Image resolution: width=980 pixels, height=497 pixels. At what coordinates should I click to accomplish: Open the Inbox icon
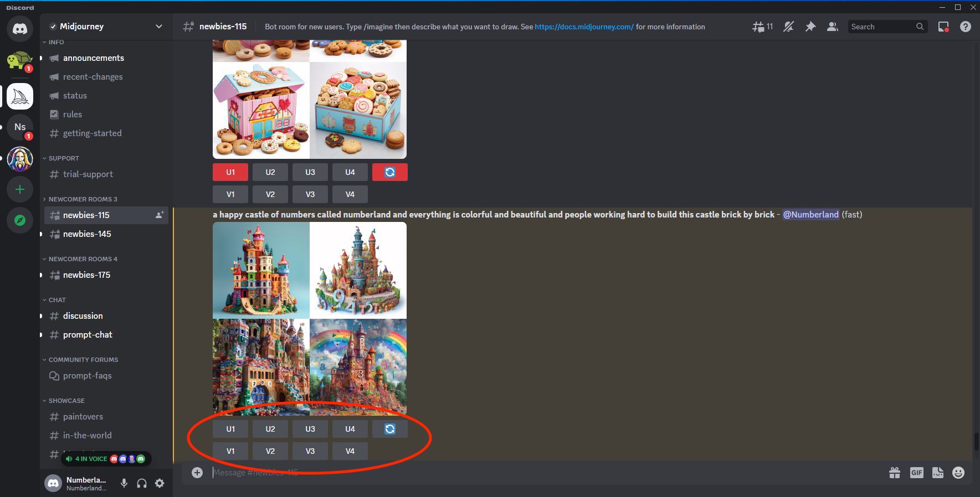(943, 27)
